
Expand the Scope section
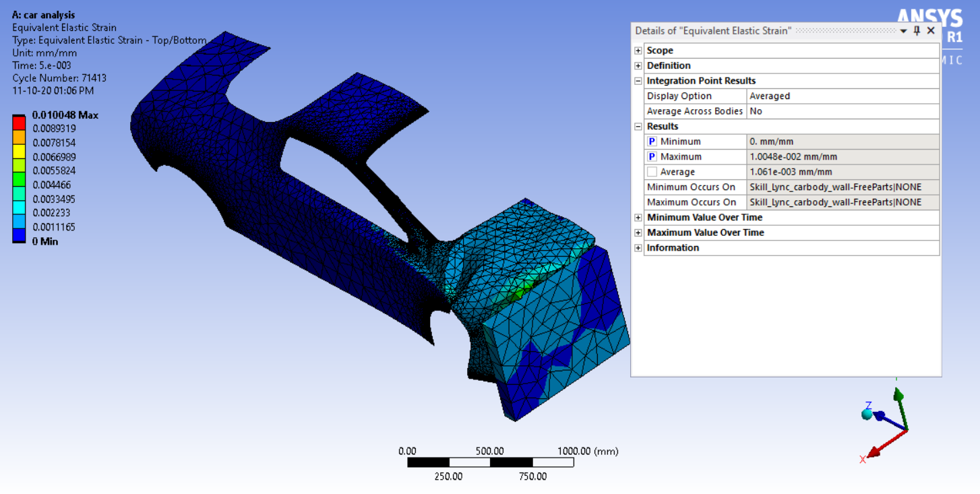(638, 50)
